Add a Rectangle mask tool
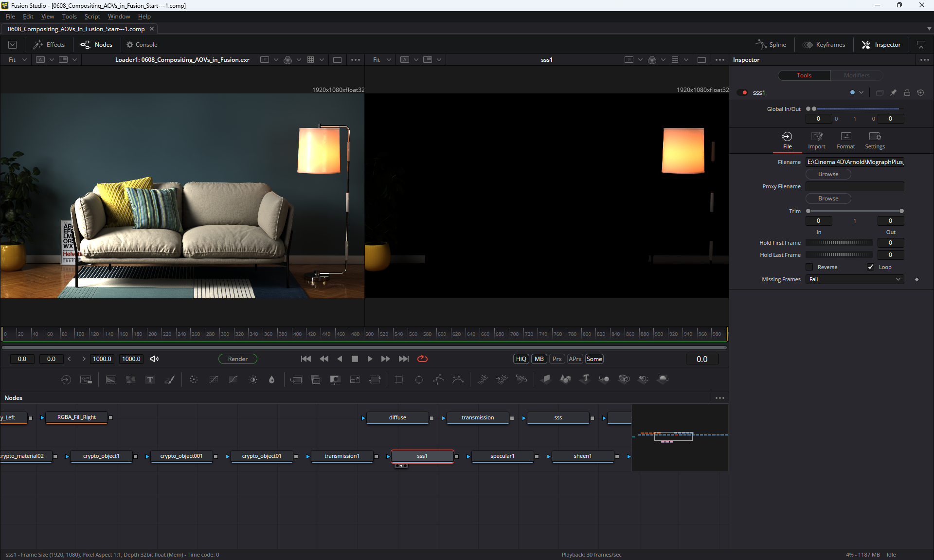 coord(399,379)
